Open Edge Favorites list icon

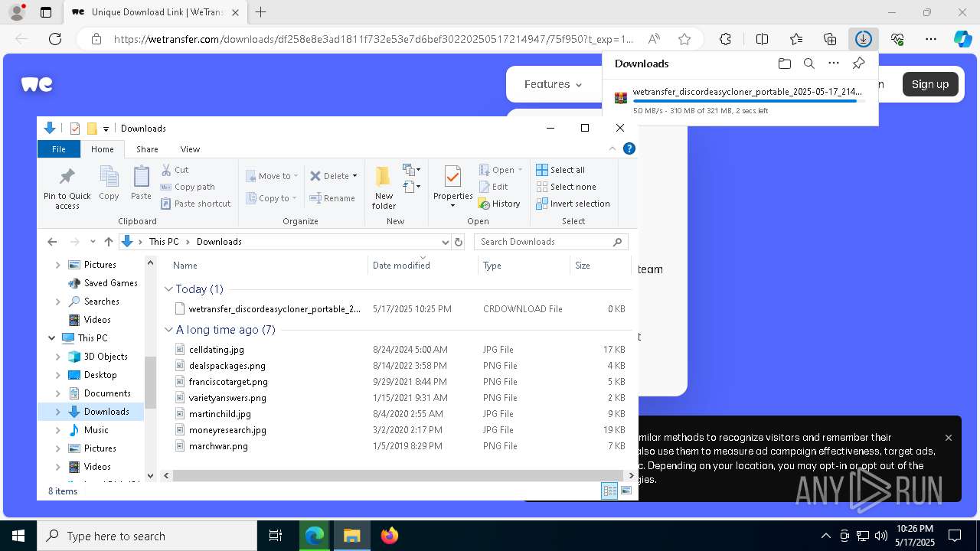(796, 39)
